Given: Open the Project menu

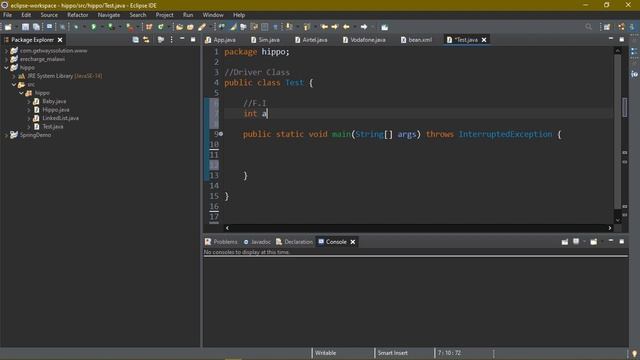Looking at the screenshot, I should coord(164,15).
